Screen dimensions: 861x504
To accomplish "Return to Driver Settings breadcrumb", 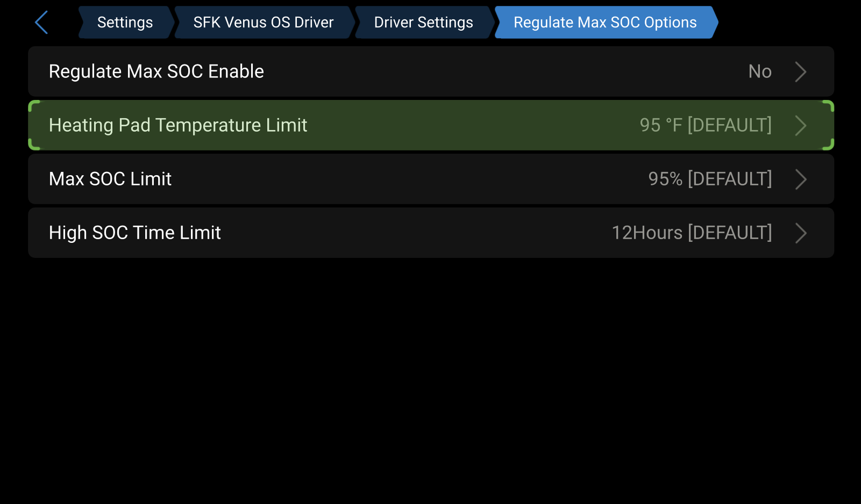I will pos(424,23).
